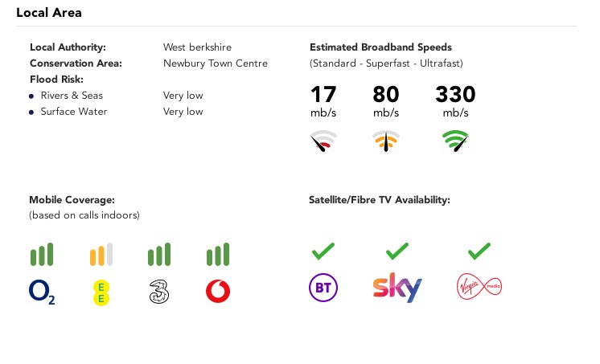Click the Three network logo
Image resolution: width=600 pixels, height=364 pixels.
159,292
